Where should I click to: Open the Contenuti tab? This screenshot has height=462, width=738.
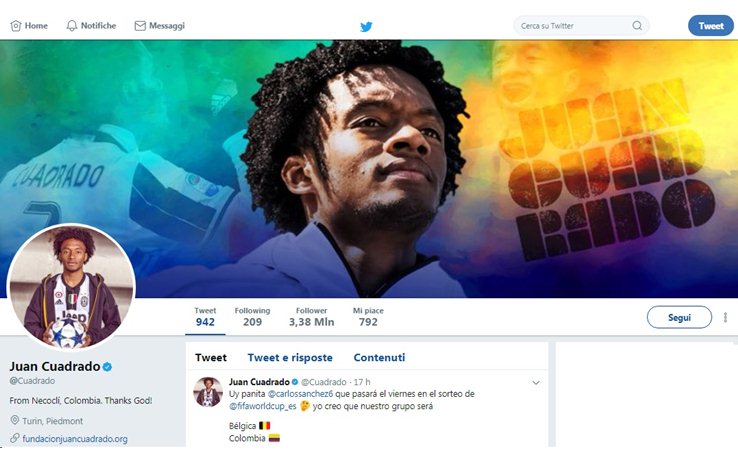click(x=379, y=358)
